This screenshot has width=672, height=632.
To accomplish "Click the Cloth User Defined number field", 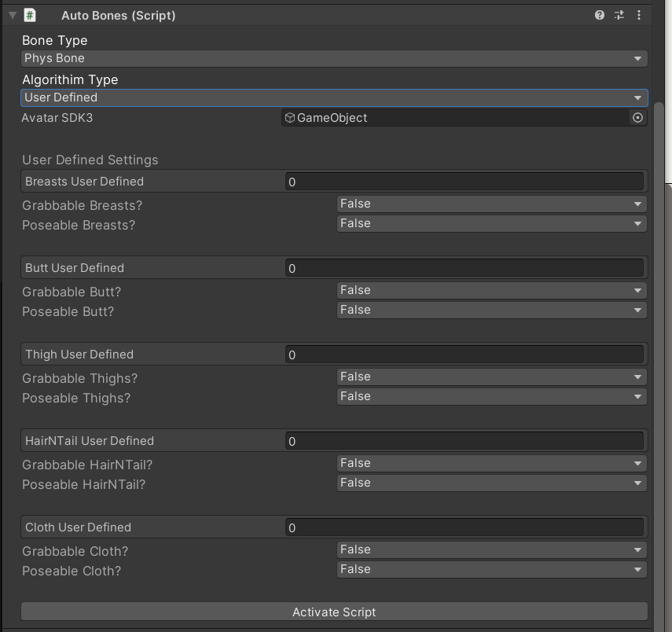I will (464, 527).
